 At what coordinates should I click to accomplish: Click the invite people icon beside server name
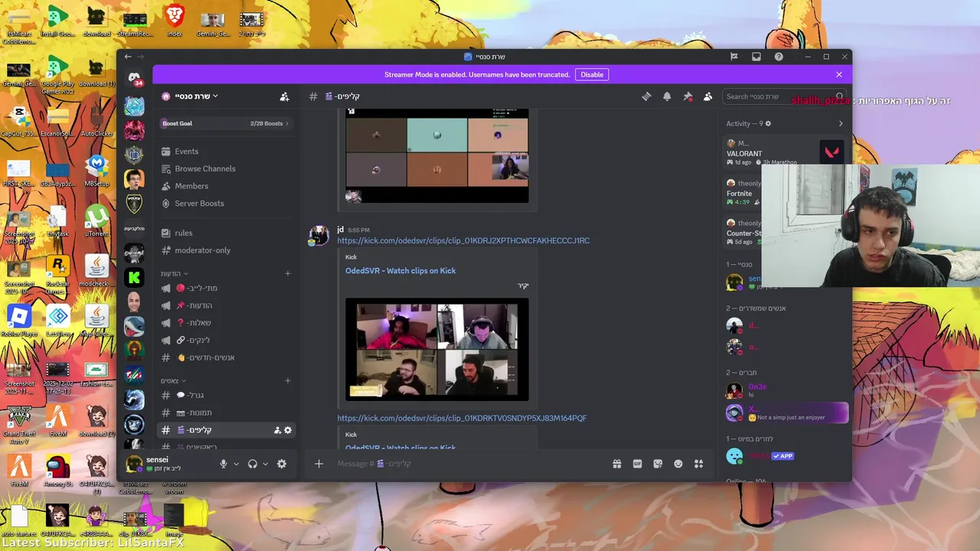pos(285,96)
